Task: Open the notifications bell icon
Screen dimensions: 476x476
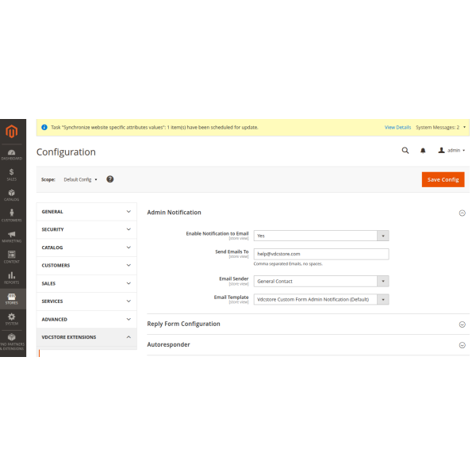Action: click(x=423, y=150)
